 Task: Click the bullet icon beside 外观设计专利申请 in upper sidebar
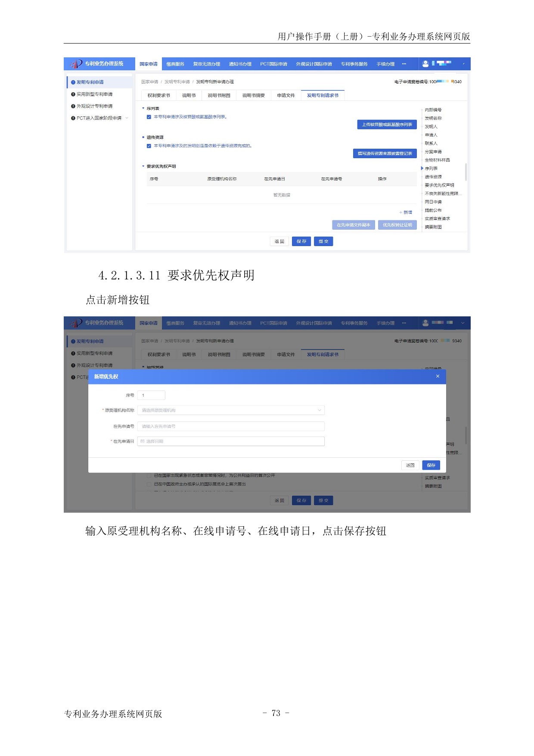pos(73,106)
